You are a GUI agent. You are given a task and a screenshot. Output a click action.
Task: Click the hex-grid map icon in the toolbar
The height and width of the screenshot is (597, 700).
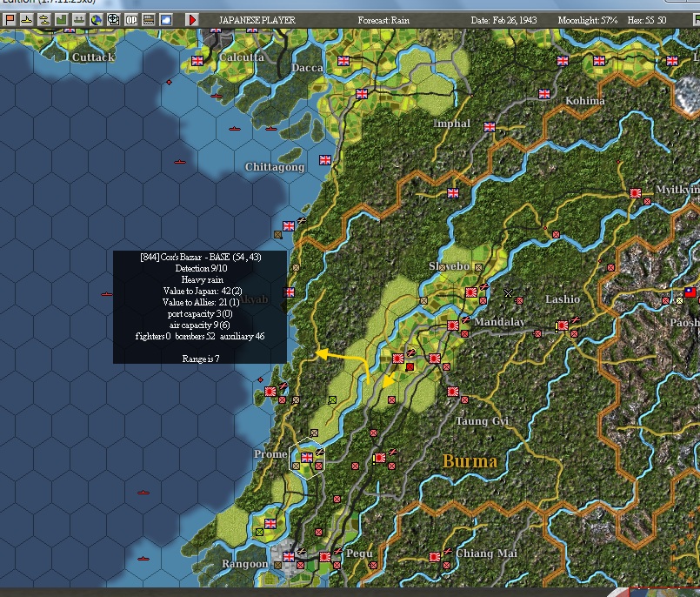click(x=113, y=20)
